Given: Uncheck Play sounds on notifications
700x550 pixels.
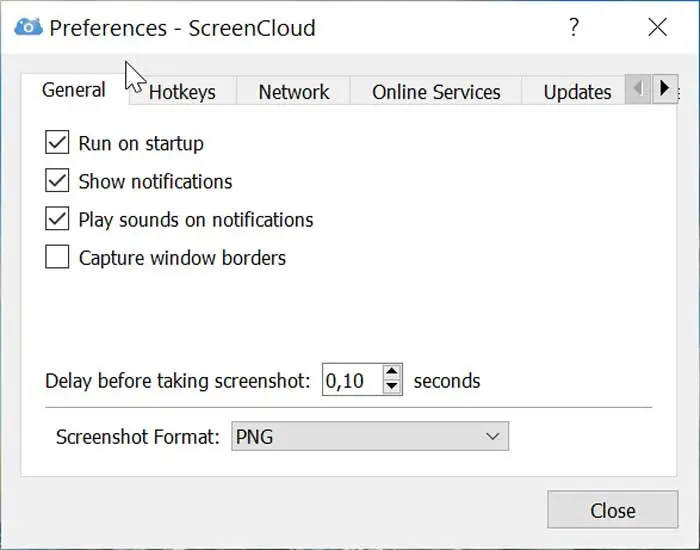Looking at the screenshot, I should click(56, 220).
